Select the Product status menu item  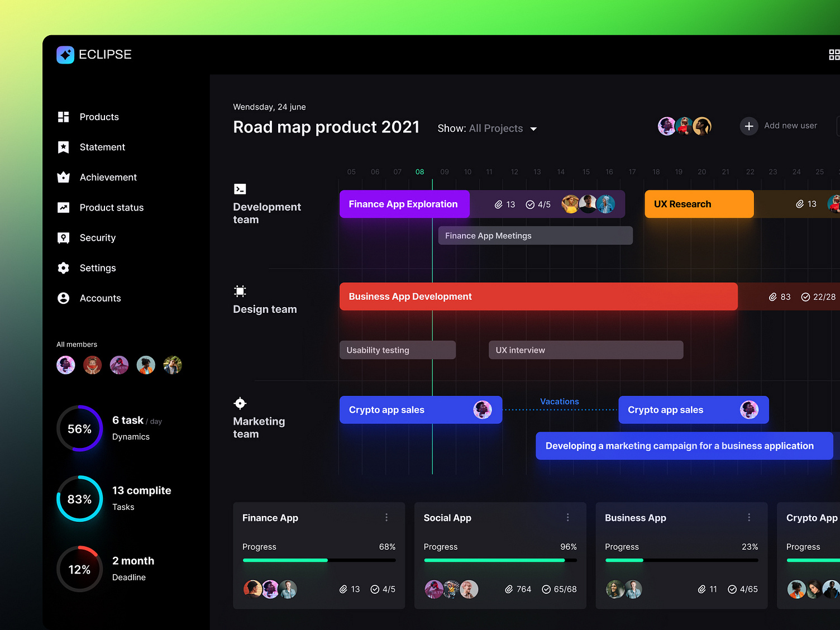point(111,207)
